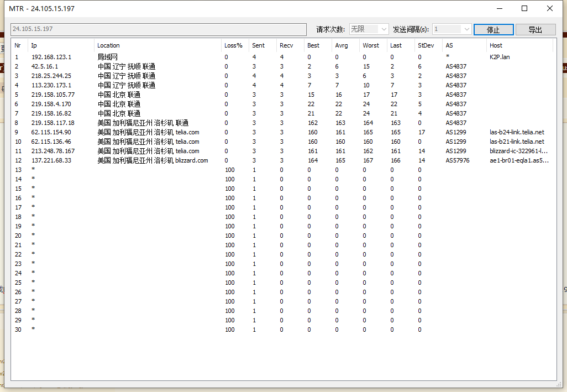Click the 停止 stop button
This screenshot has width=567, height=392.
tap(494, 30)
